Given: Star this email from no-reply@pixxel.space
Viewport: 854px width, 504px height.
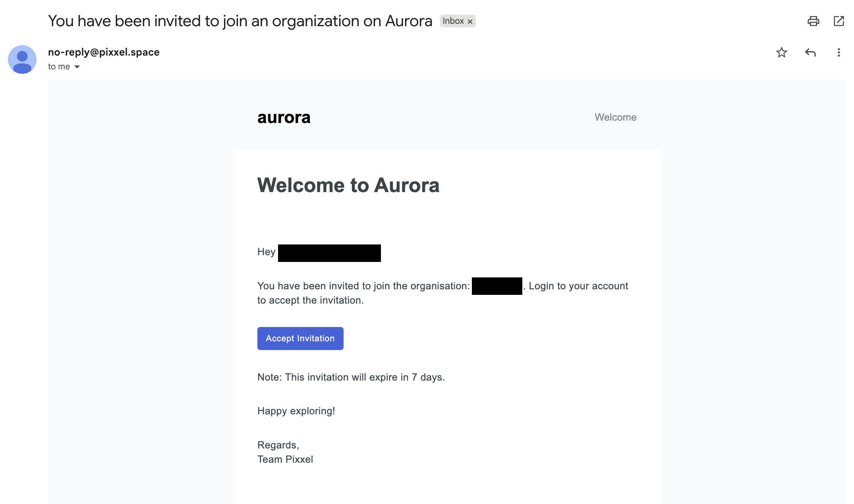Looking at the screenshot, I should pyautogui.click(x=781, y=52).
